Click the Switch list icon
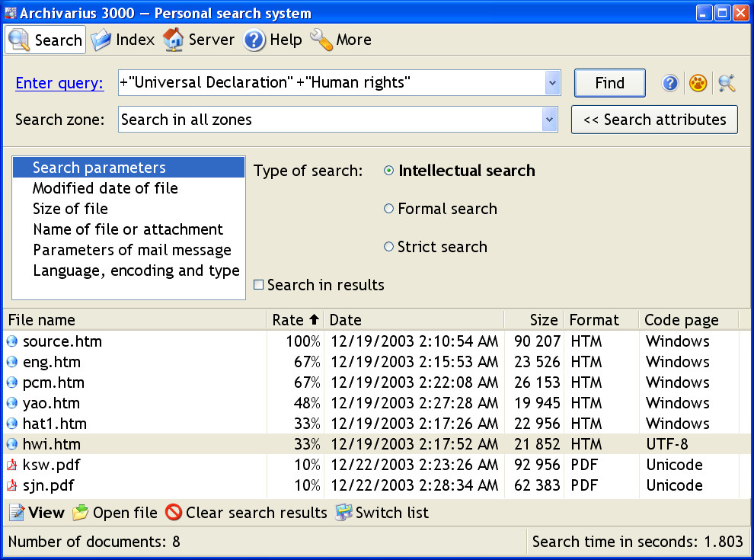 [343, 512]
